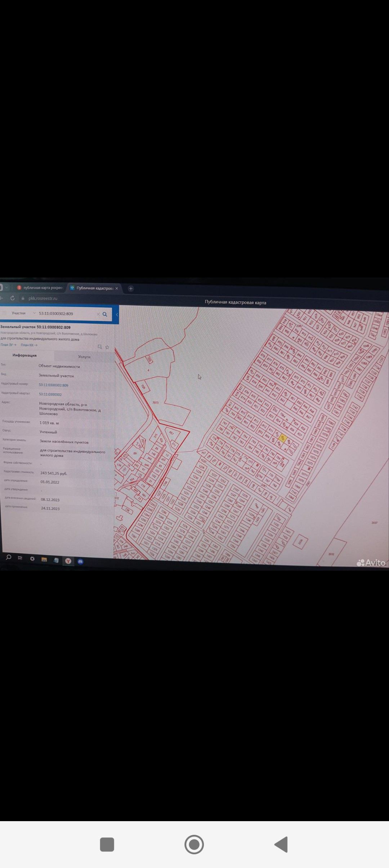
Task: Switch to the Информация tab
Action: [24, 355]
